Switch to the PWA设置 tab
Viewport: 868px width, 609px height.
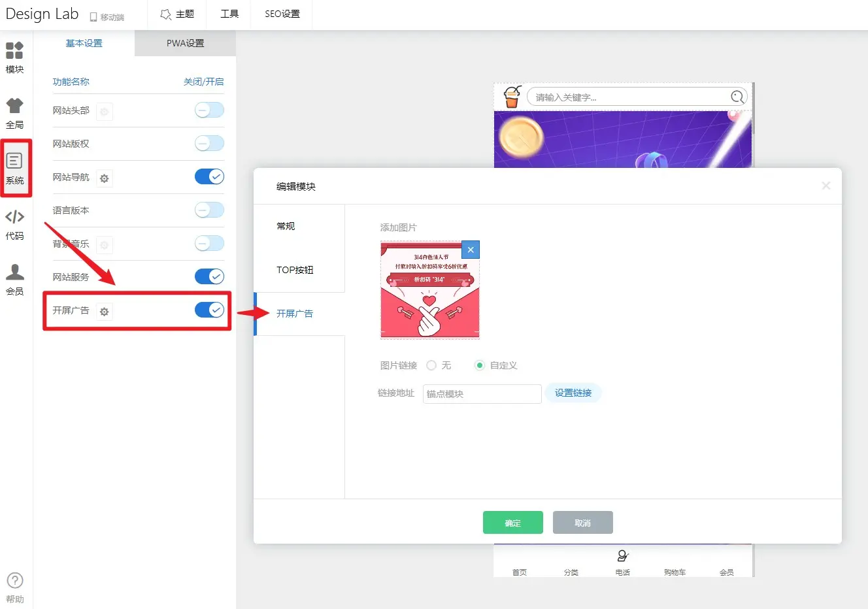185,43
